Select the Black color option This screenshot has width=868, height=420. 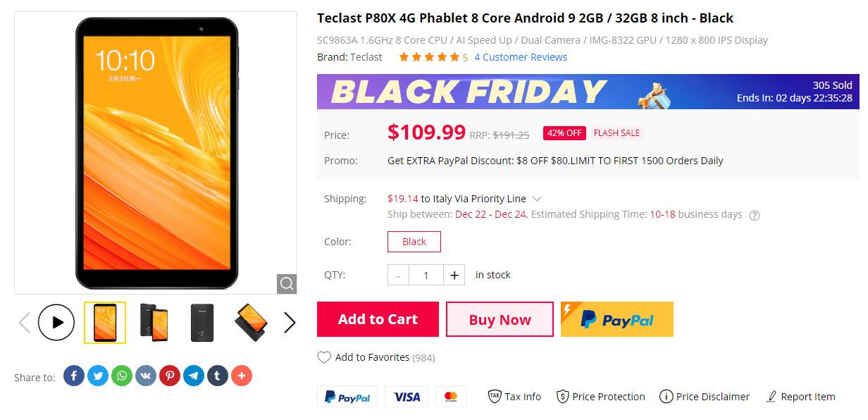414,241
